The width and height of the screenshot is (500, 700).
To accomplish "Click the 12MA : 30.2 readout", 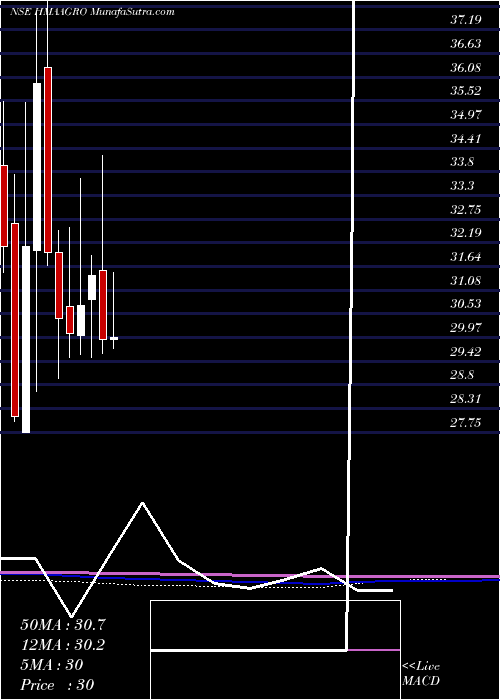I will [62, 645].
